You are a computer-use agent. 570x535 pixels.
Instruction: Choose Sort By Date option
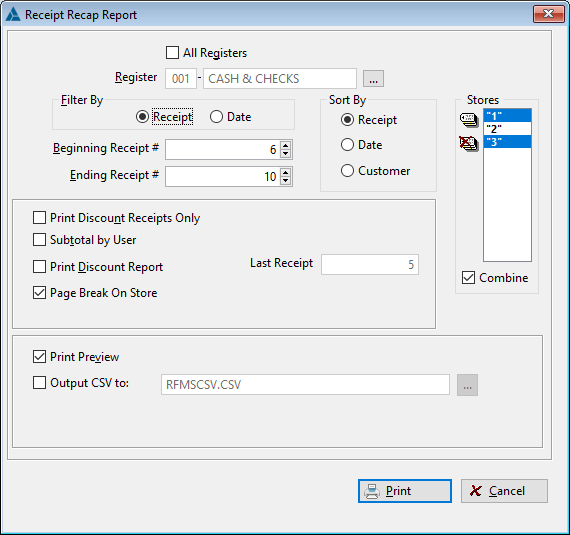click(x=347, y=145)
